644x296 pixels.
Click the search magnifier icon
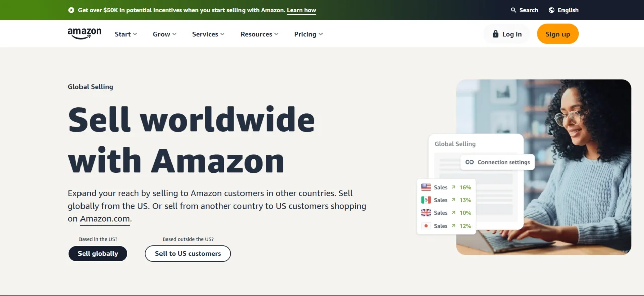click(x=513, y=10)
